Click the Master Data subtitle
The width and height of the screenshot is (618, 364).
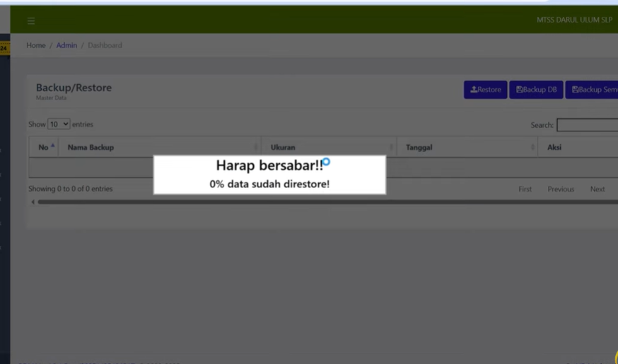tap(51, 98)
